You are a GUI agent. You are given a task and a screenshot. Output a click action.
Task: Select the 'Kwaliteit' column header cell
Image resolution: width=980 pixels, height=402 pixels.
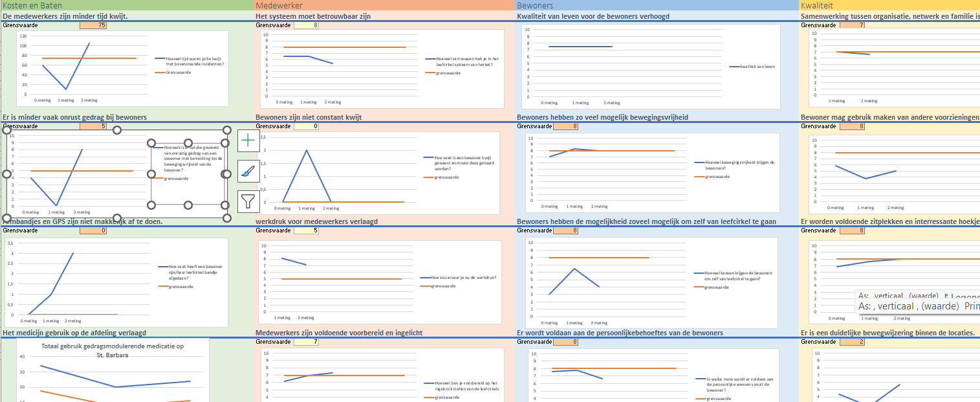pyautogui.click(x=889, y=5)
